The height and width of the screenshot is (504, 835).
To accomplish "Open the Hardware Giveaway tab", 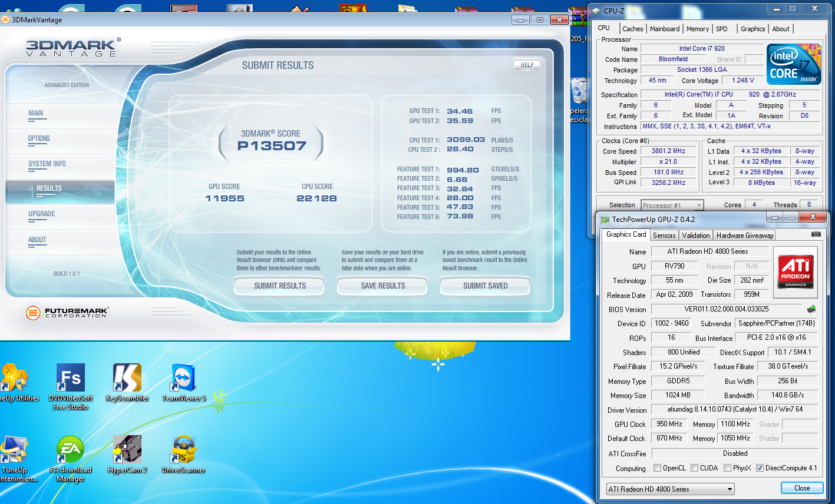I will (745, 235).
